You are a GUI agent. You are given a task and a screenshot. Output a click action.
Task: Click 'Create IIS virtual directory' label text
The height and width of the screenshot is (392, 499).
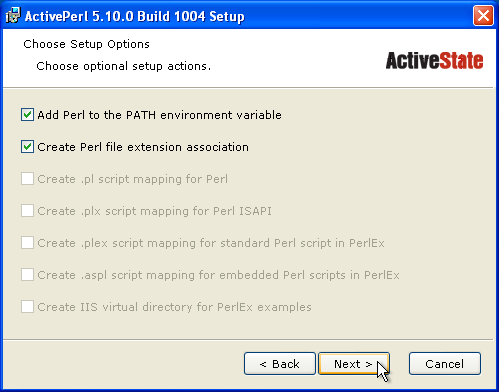pyautogui.click(x=174, y=307)
